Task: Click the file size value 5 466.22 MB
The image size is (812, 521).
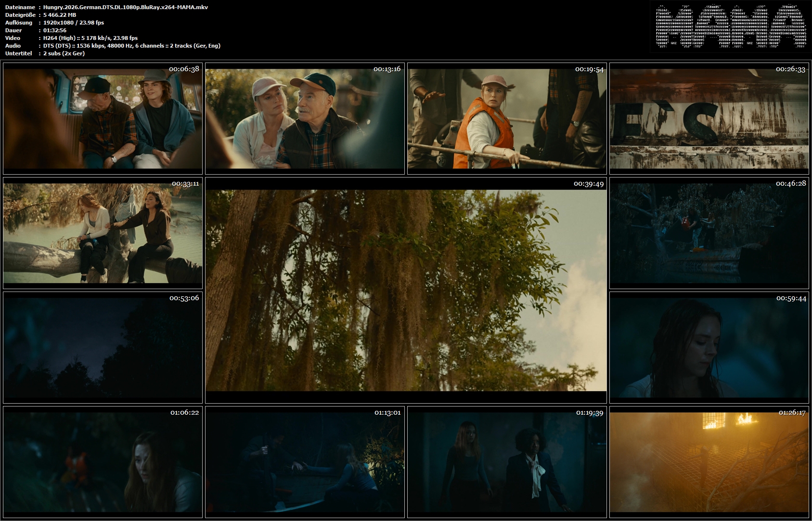Action: [x=60, y=15]
